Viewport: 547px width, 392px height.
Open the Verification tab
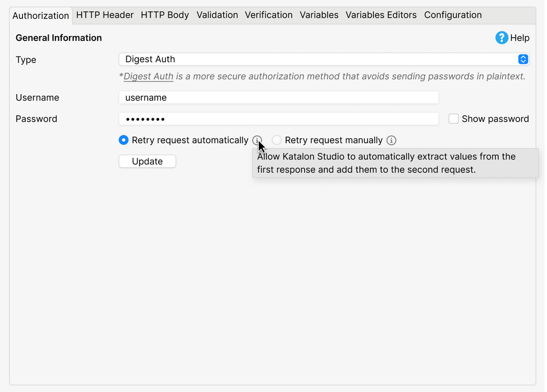click(269, 15)
